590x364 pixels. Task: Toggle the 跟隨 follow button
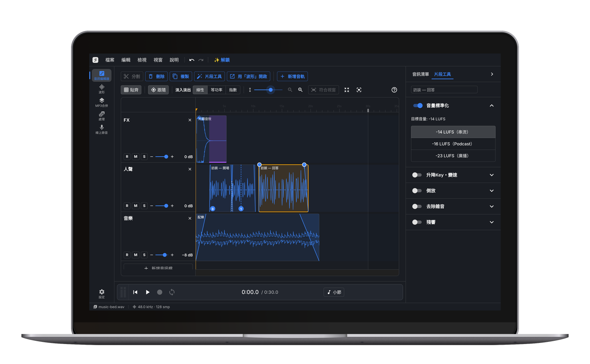tap(158, 90)
